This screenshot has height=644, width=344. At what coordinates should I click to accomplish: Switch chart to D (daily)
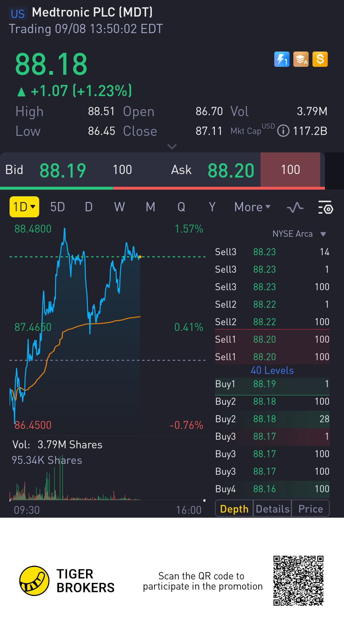point(89,207)
